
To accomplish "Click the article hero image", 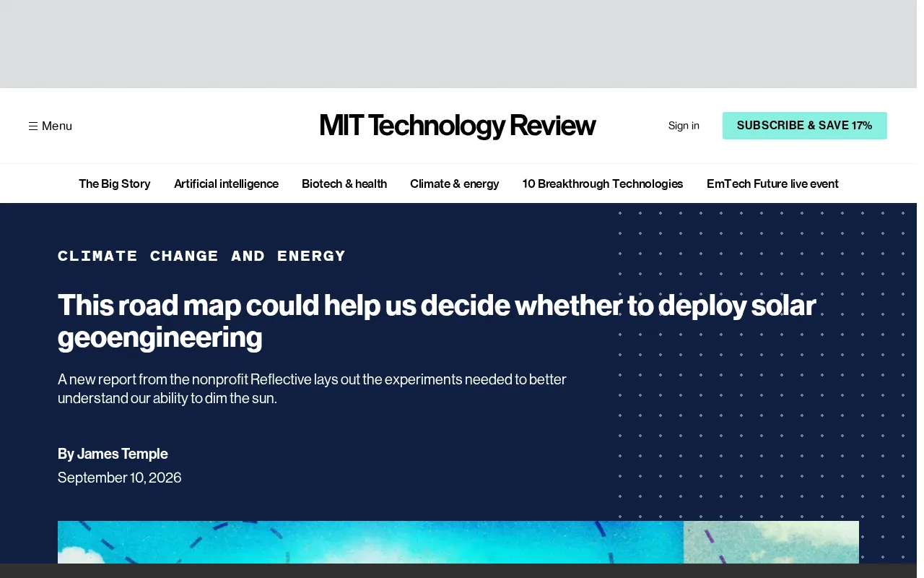I will (458, 542).
